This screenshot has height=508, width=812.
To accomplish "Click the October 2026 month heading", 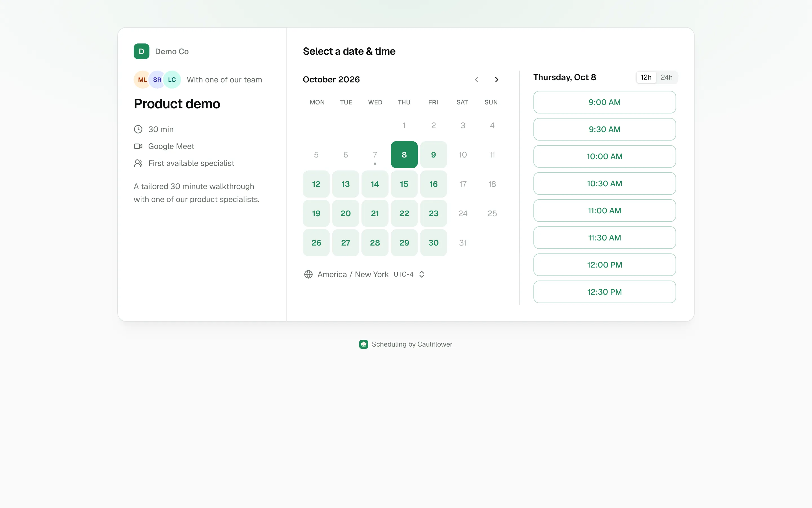I will (x=331, y=80).
